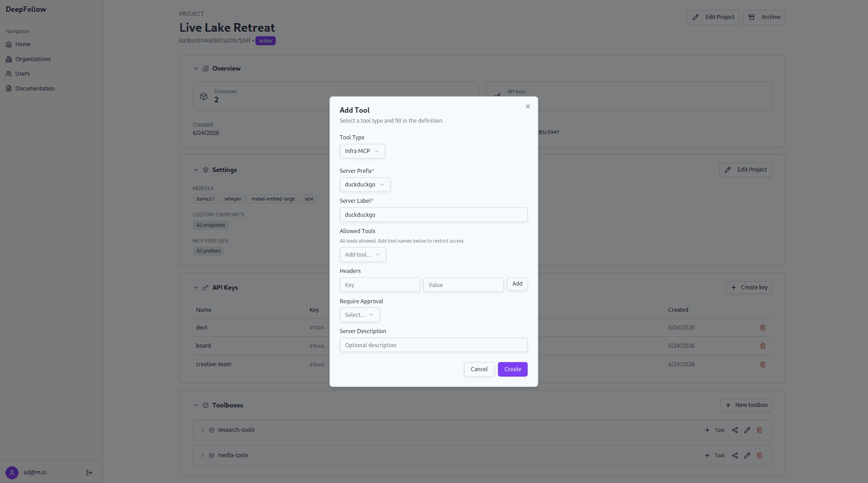The width and height of the screenshot is (868, 483).
Task: Click the top Edit Project button
Action: [713, 17]
